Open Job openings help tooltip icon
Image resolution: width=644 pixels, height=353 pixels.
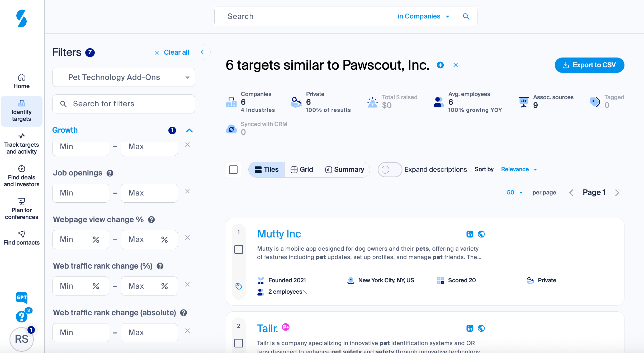[110, 173]
